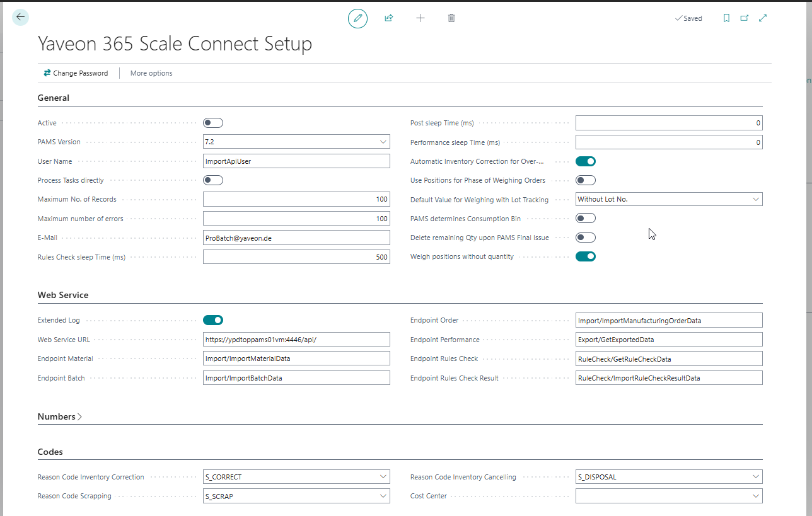This screenshot has width=812, height=516.
Task: Toggle PAMS determines Consumption Bin
Action: 586,219
